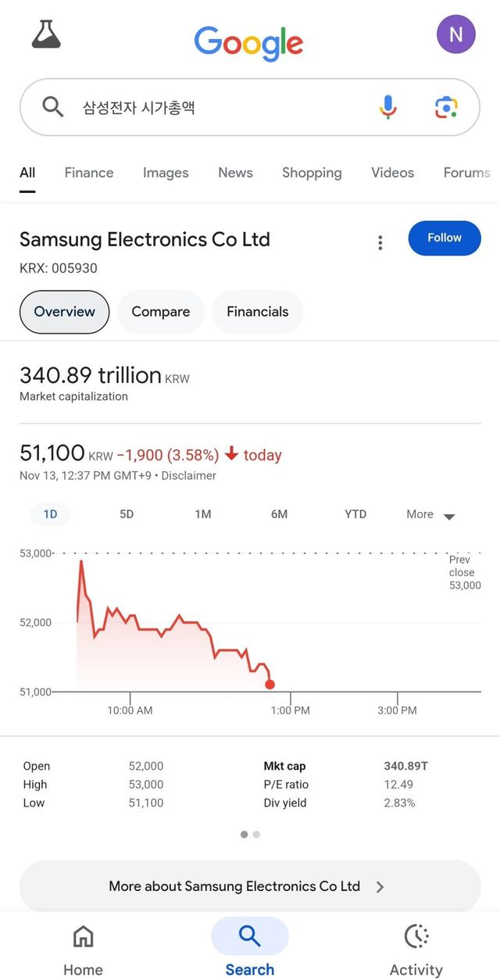Open the News tab
The image size is (500, 980).
(x=235, y=173)
